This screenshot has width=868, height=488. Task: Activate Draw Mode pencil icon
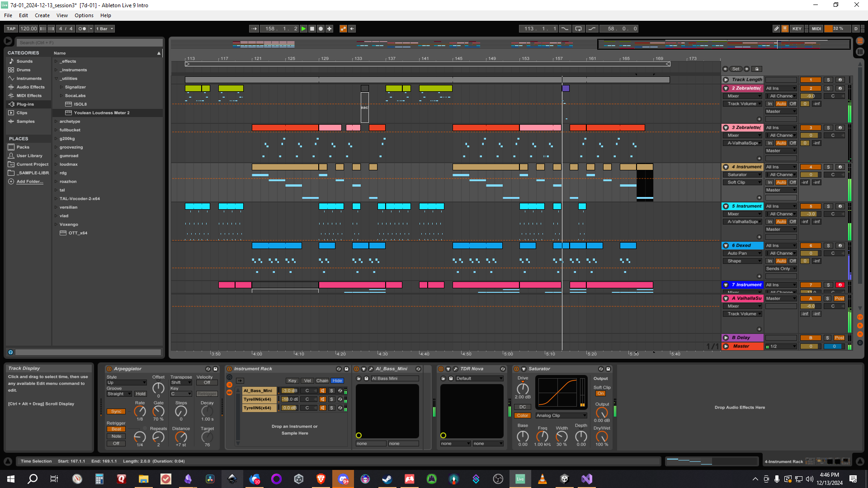pyautogui.click(x=776, y=28)
